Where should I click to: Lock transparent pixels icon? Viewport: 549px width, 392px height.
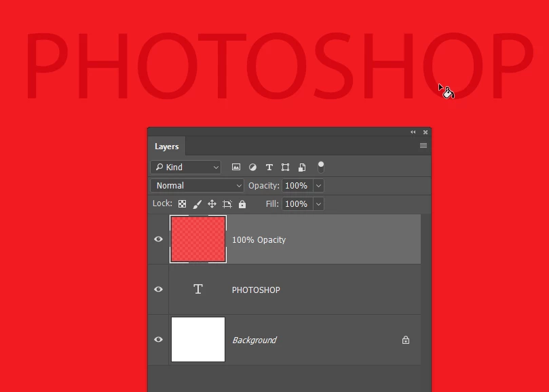coord(182,204)
